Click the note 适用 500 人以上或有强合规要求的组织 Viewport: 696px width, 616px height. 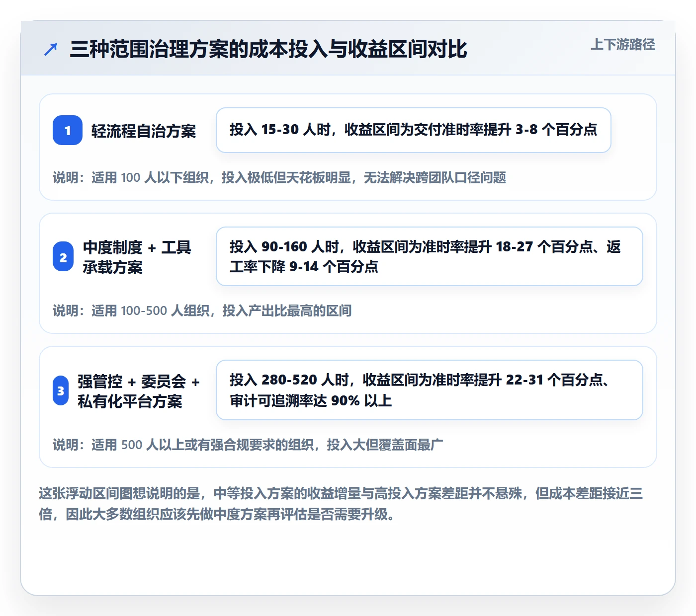pos(248,445)
